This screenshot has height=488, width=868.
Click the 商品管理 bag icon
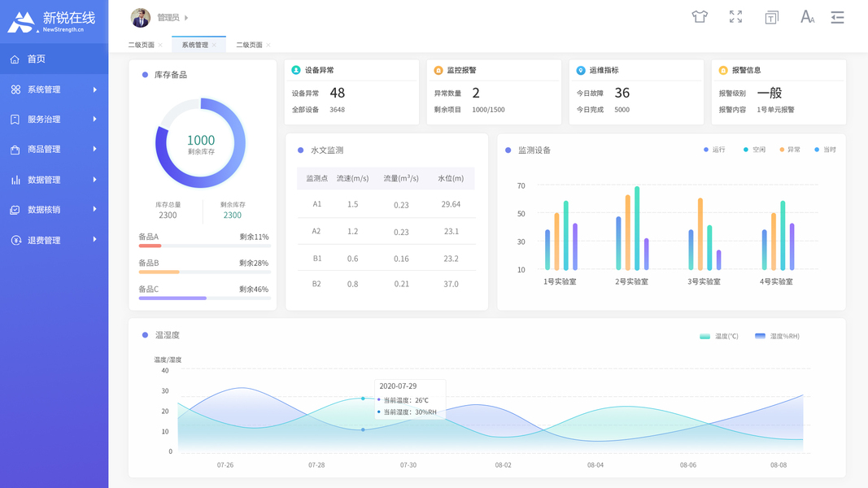pos(15,150)
